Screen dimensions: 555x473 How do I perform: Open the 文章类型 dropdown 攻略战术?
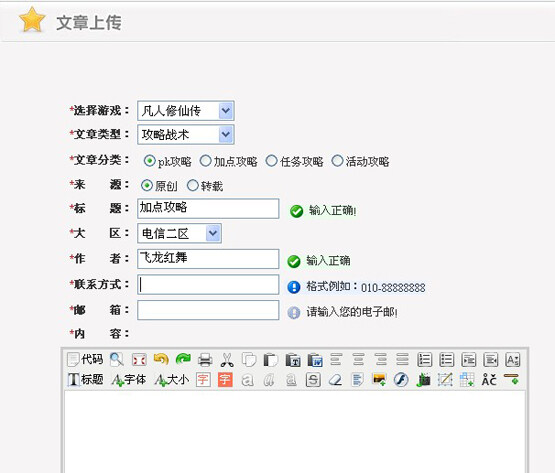[185, 135]
